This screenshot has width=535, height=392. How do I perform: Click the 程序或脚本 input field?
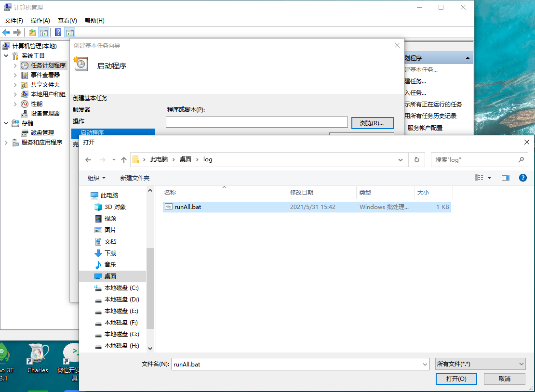click(x=256, y=122)
